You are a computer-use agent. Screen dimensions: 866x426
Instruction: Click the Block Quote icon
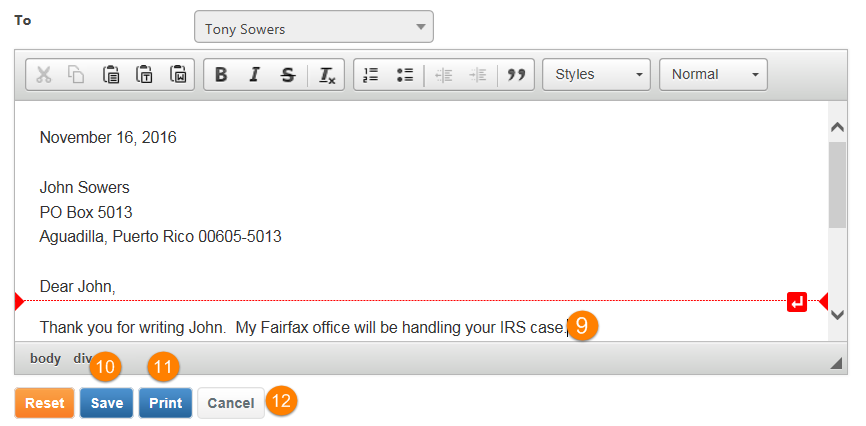pyautogui.click(x=516, y=75)
